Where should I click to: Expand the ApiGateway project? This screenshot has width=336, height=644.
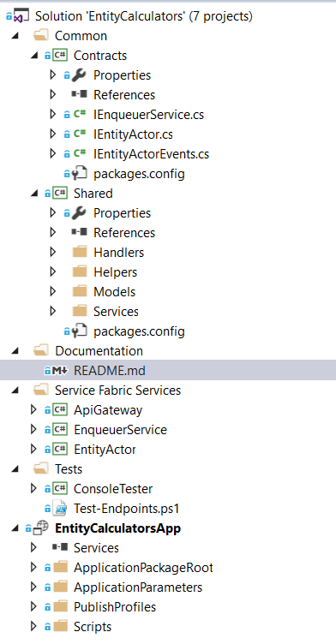click(33, 410)
